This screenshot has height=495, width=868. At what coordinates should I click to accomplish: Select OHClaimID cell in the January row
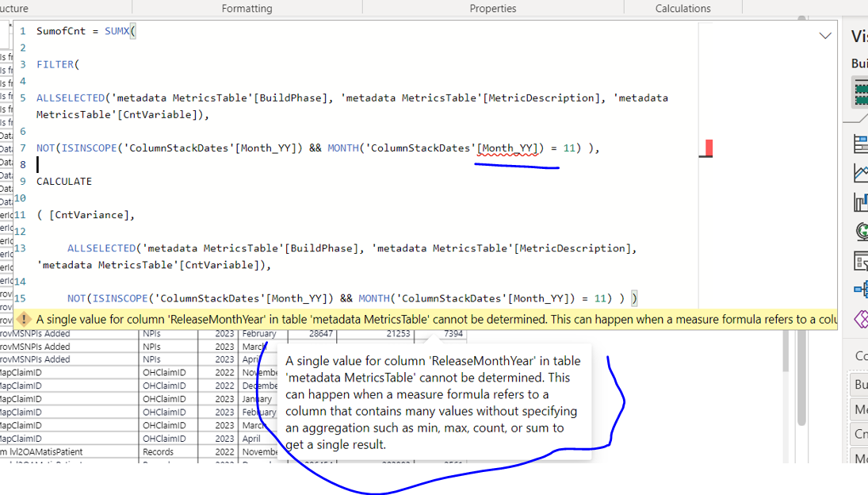point(168,399)
